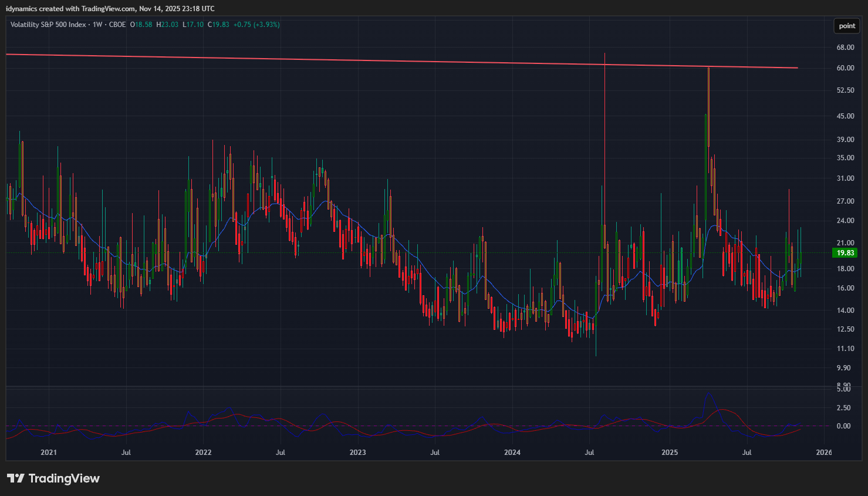Click the +0.75 (+3.93%) change readout
Image resolution: width=868 pixels, height=496 pixels.
(x=256, y=25)
